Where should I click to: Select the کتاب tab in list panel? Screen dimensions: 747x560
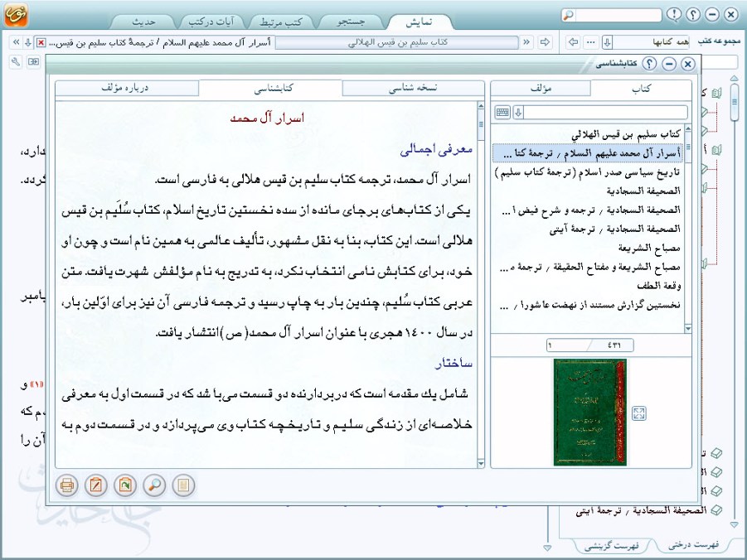[641, 88]
